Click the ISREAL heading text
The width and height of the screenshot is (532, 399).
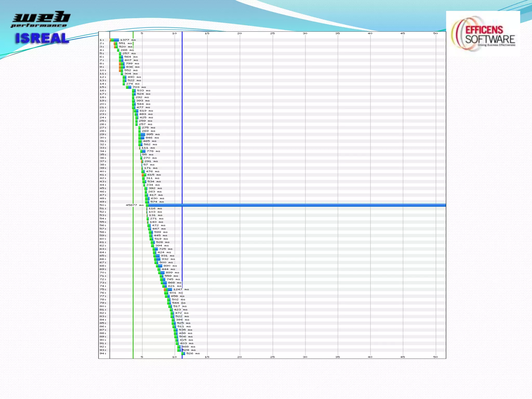pos(42,38)
